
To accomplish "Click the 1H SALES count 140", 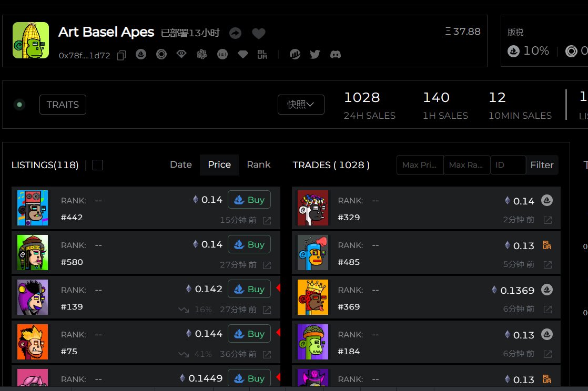I will 436,97.
